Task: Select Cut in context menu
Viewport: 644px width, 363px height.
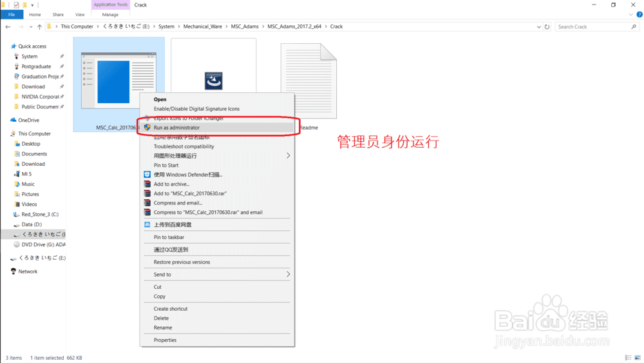Action: [217, 287]
